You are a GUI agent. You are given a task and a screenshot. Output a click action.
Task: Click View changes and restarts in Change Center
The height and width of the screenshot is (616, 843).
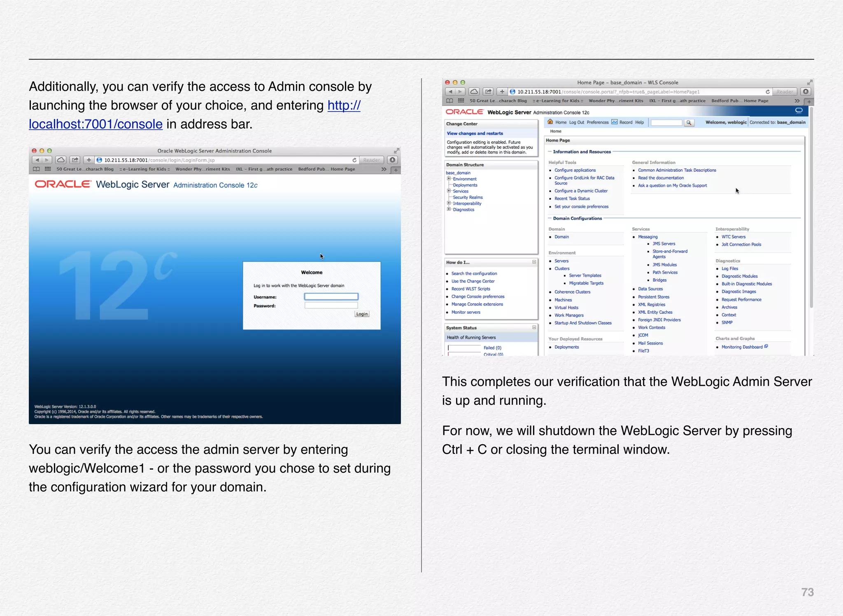pyautogui.click(x=475, y=133)
